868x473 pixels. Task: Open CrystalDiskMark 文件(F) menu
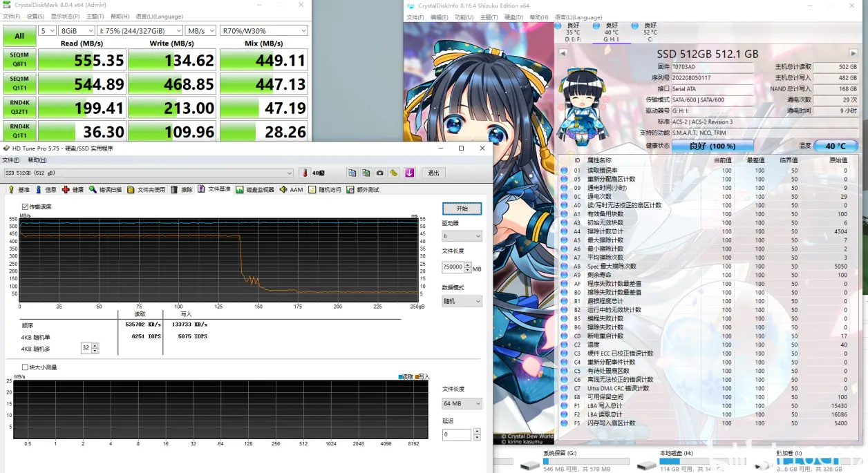click(x=12, y=16)
